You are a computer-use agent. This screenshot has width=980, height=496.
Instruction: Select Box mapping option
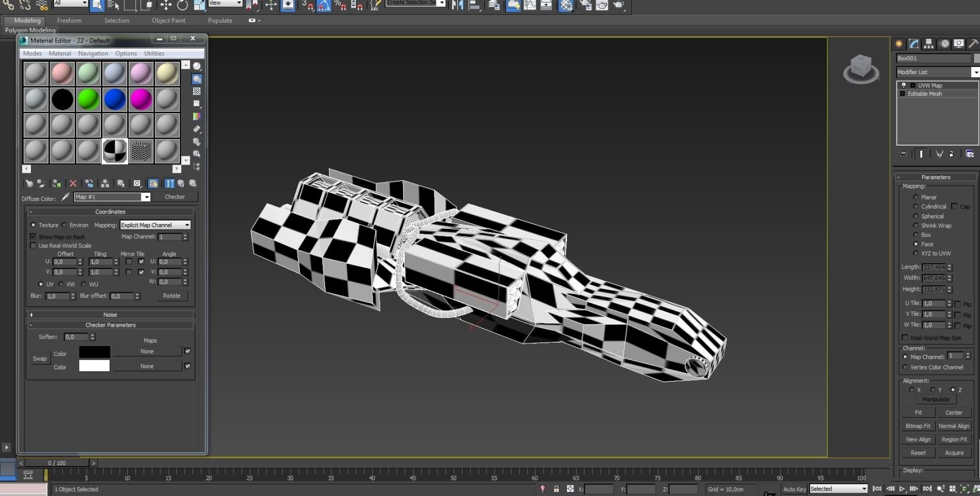pyautogui.click(x=915, y=235)
